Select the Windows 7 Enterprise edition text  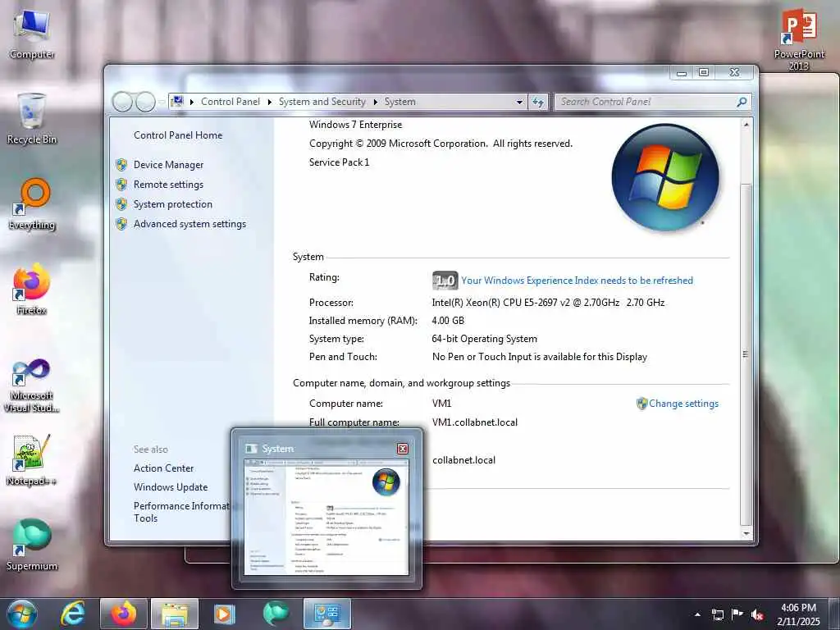[355, 125]
